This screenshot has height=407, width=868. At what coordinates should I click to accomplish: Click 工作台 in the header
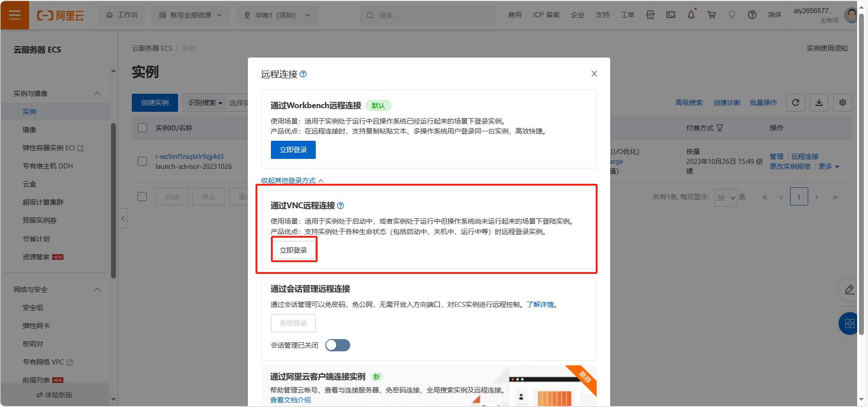[122, 15]
